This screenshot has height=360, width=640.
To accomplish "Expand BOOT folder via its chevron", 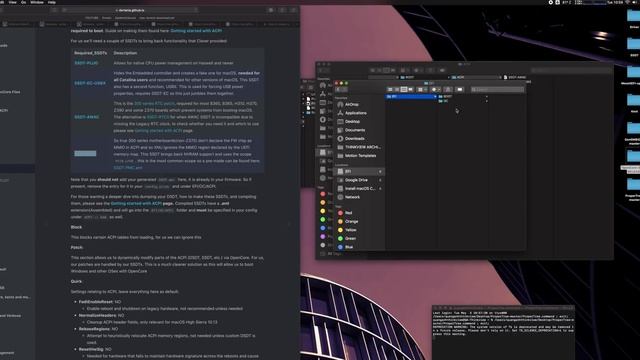I will coord(486,97).
